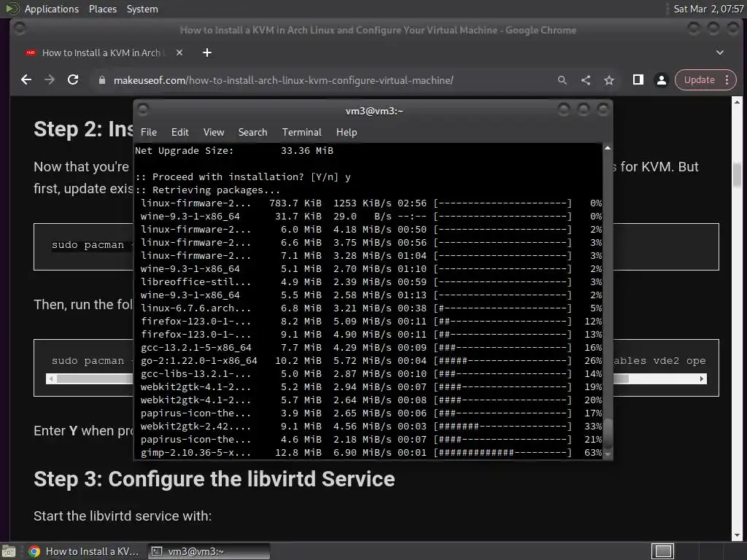Open terminal Help menu
This screenshot has height=560, width=747.
[347, 132]
